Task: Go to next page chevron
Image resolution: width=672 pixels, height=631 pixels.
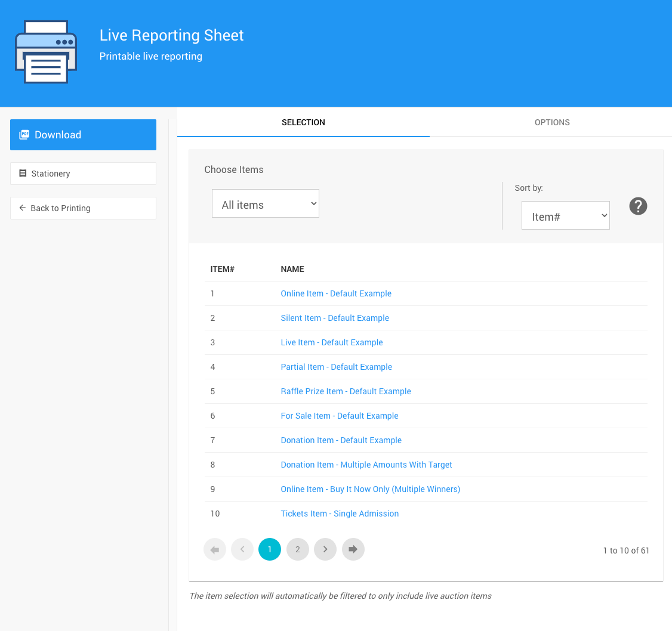Action: click(325, 549)
